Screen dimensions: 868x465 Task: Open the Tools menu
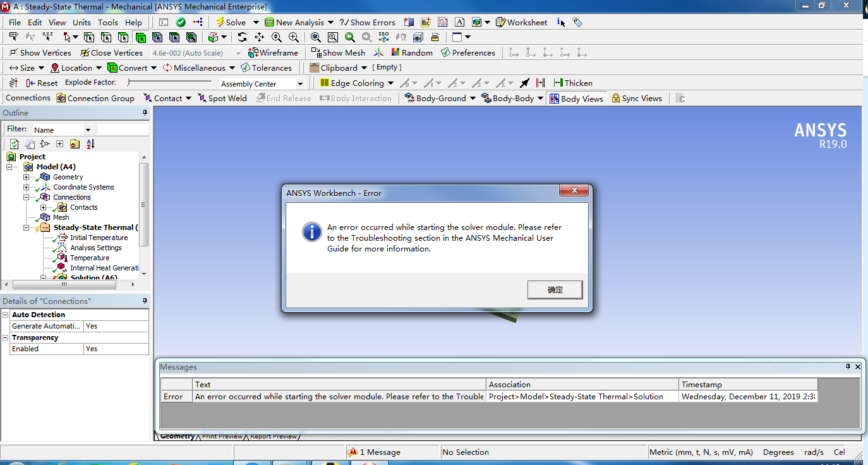107,22
